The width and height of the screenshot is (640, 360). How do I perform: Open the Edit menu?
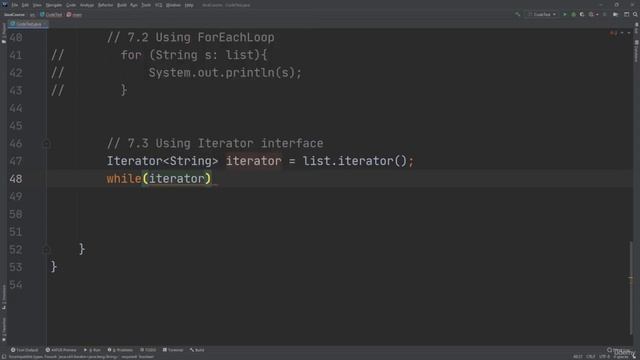coord(25,5)
